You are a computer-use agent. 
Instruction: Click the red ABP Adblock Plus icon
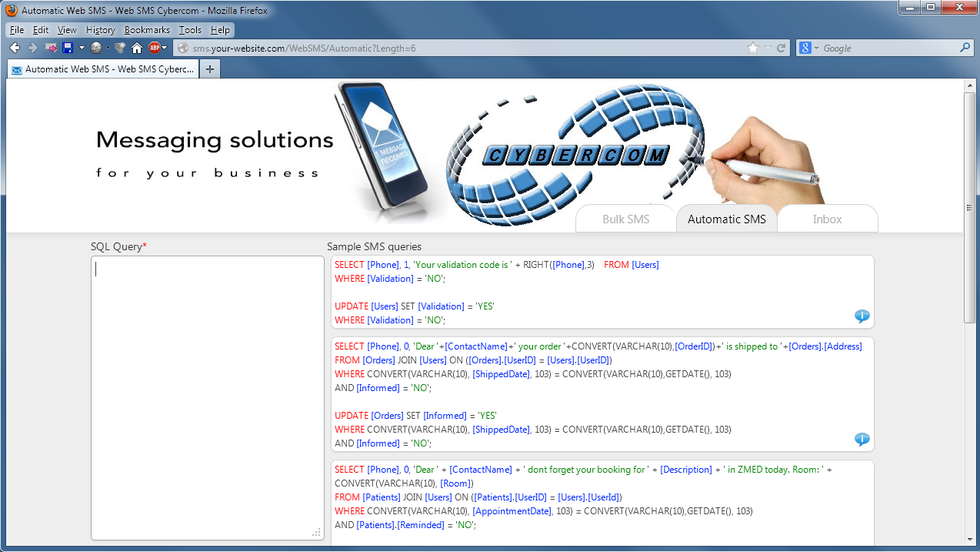[154, 48]
